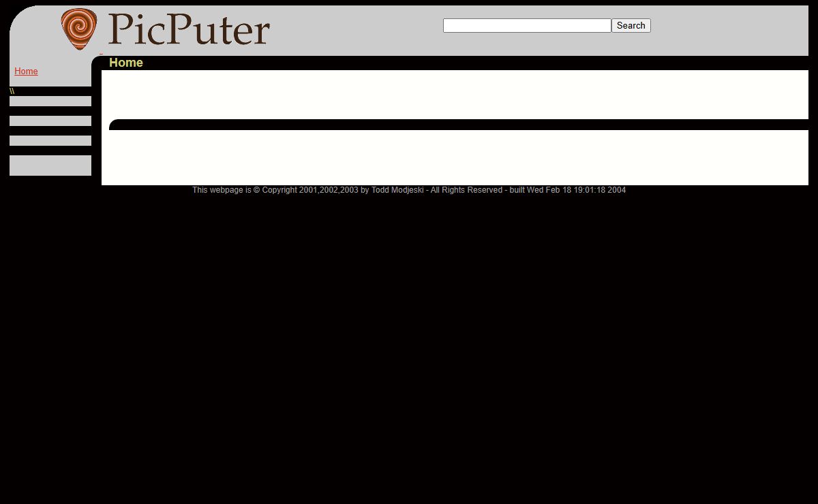Click the small red mark beneath the logo
This screenshot has width=818, height=504.
(x=101, y=53)
